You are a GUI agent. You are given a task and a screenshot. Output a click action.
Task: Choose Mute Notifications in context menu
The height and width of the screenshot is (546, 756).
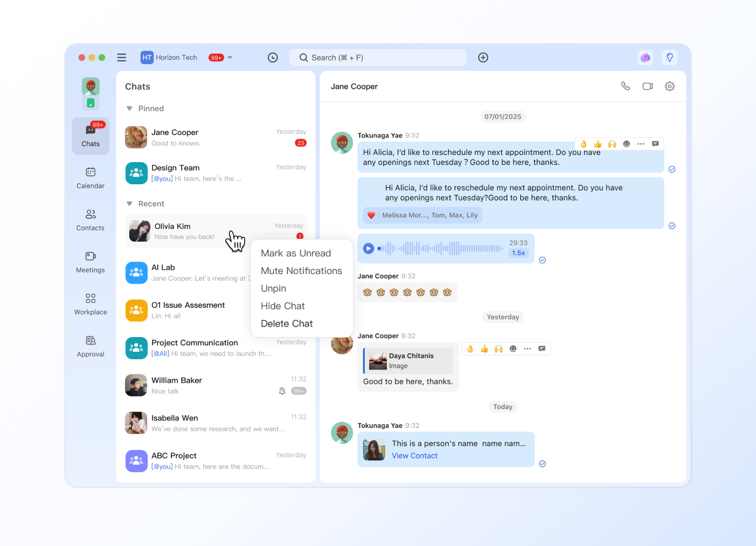(301, 271)
